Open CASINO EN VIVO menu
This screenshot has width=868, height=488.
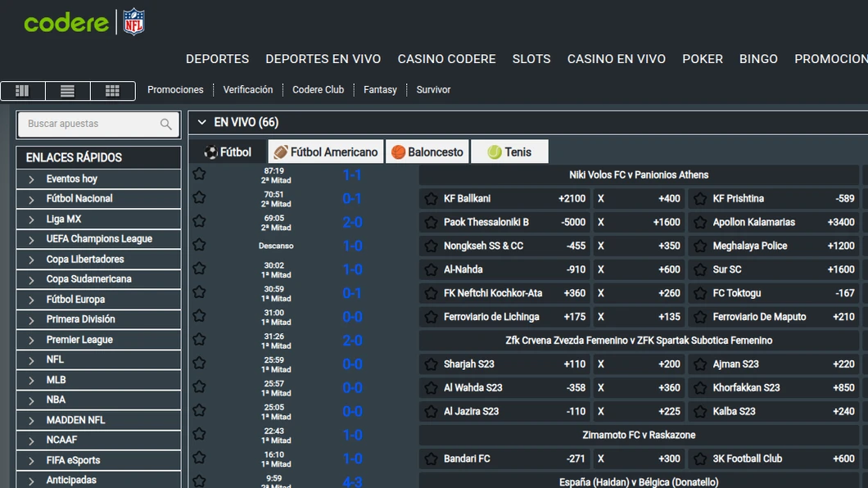616,59
